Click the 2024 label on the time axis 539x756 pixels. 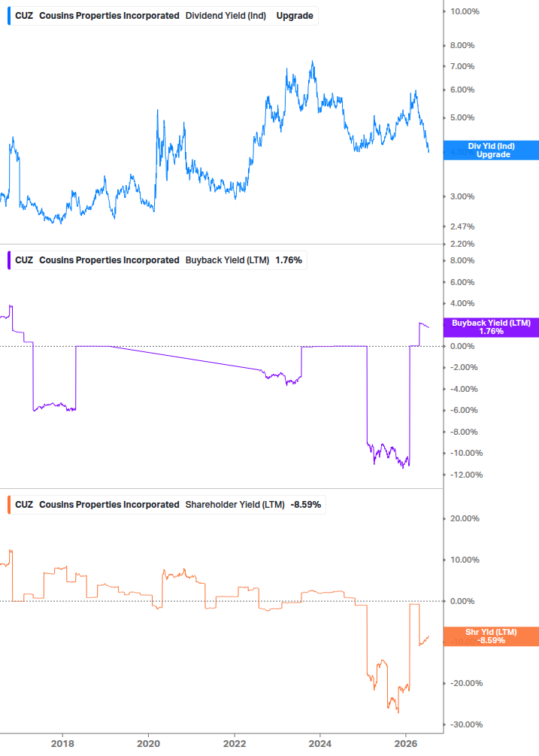(x=319, y=744)
